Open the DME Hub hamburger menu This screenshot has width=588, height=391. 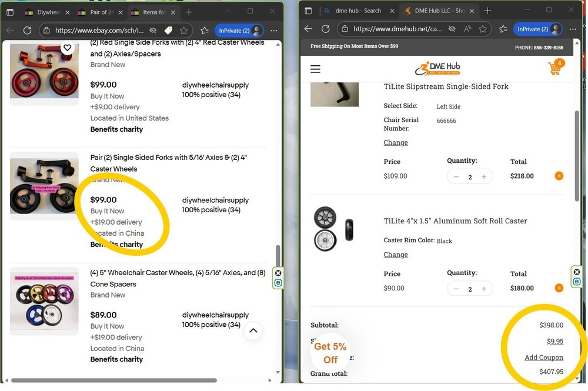coord(315,69)
